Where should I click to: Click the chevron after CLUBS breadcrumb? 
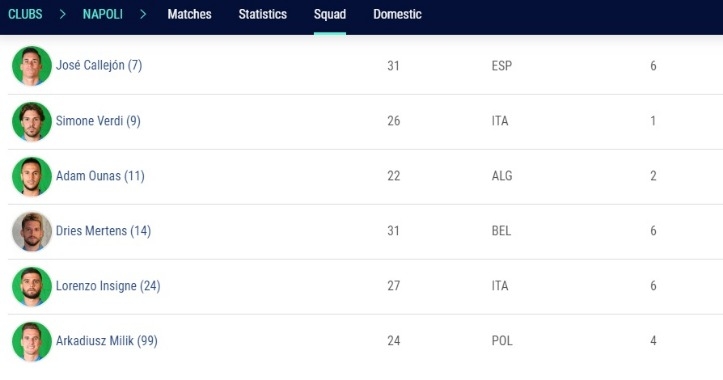[x=62, y=14]
